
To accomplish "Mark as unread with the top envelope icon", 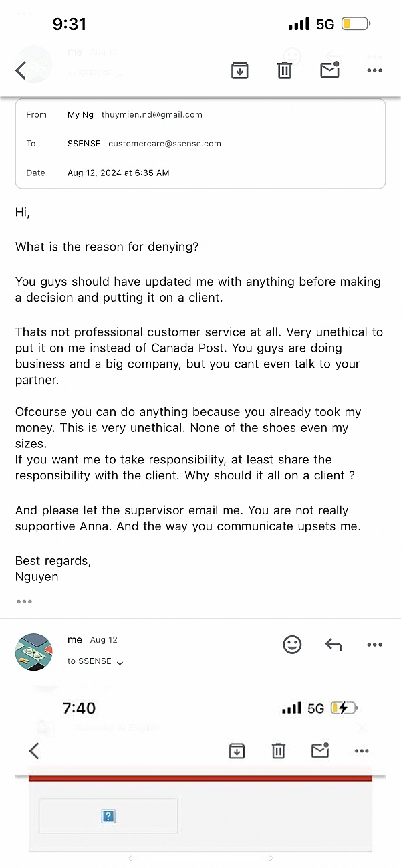I will tap(330, 69).
